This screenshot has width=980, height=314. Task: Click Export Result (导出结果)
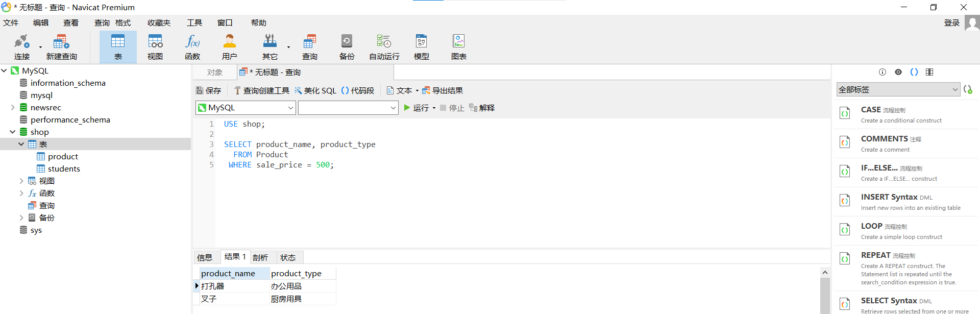[442, 90]
